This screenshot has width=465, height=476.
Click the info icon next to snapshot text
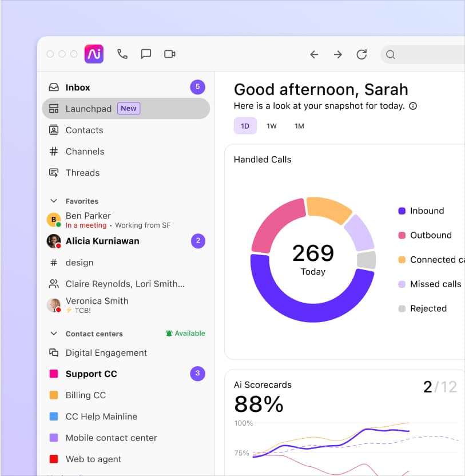pos(412,106)
